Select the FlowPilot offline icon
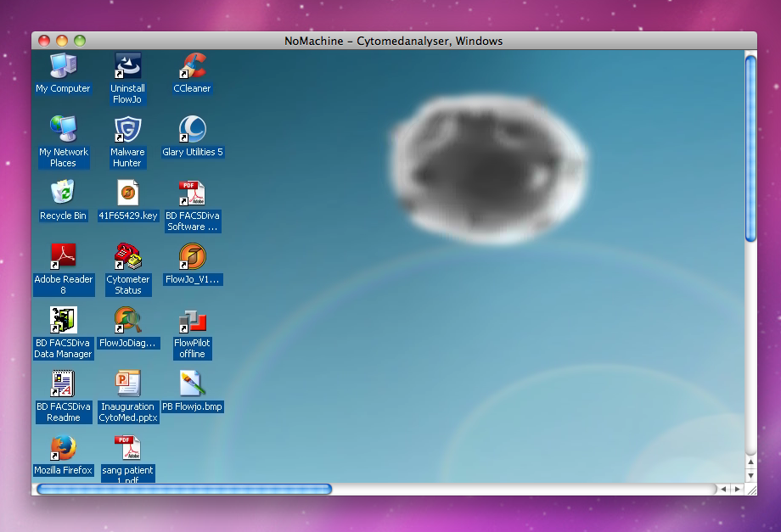This screenshot has width=781, height=532. click(x=192, y=320)
